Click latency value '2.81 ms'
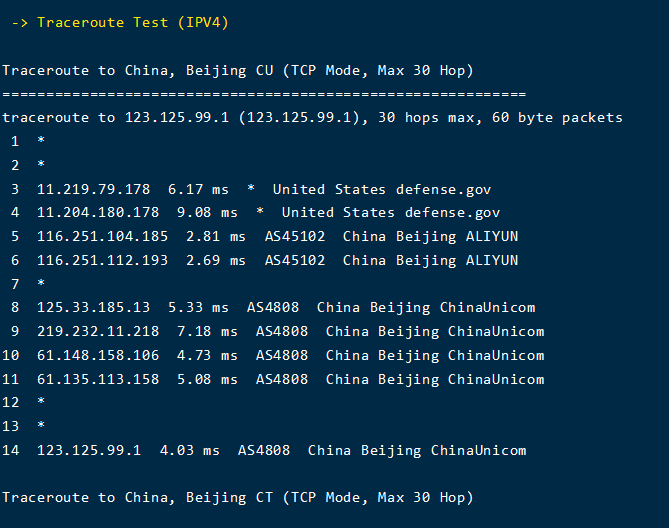669x528 pixels. point(215,236)
